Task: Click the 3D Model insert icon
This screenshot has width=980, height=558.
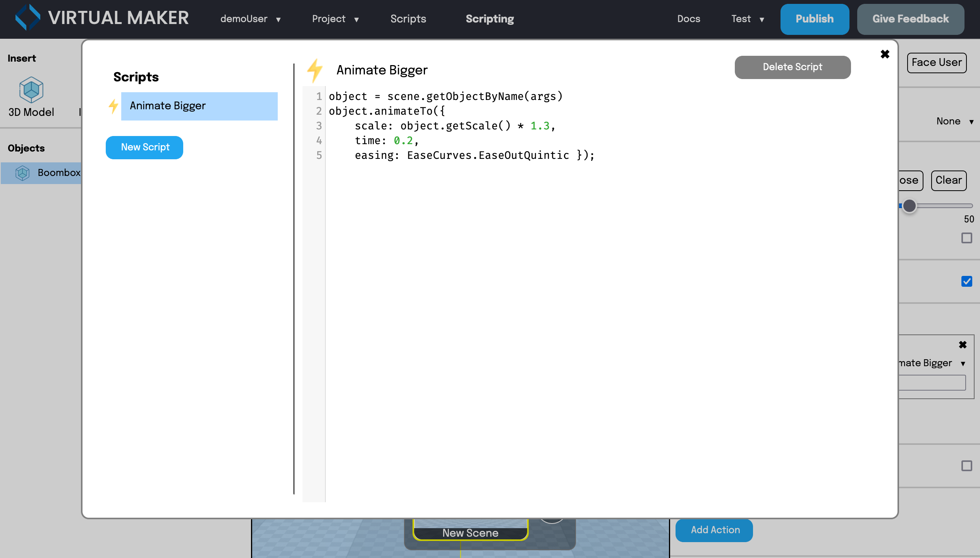Action: (31, 90)
